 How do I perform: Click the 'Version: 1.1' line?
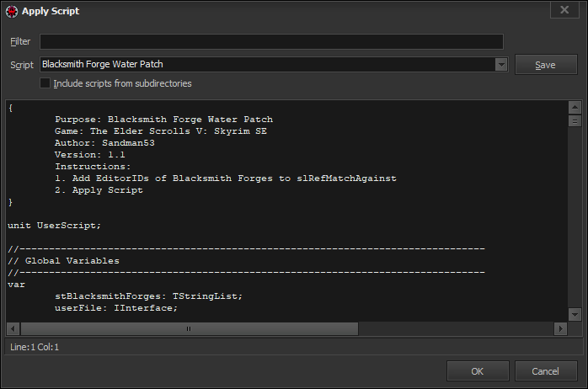90,155
